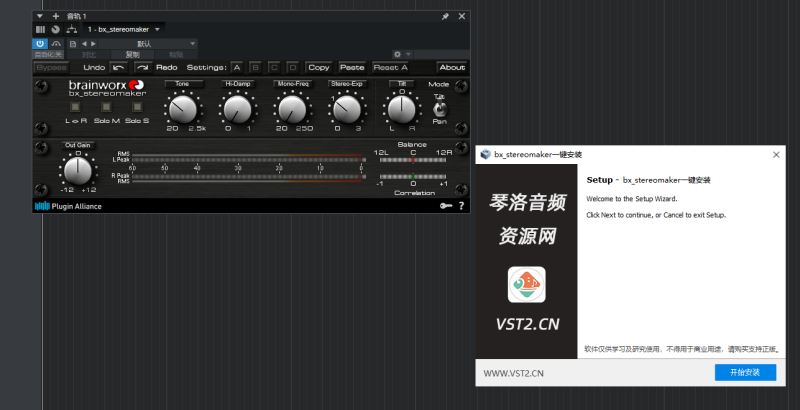The width and height of the screenshot is (800, 410).
Task: Toggle the L<>R channel swap button
Action: (x=76, y=106)
